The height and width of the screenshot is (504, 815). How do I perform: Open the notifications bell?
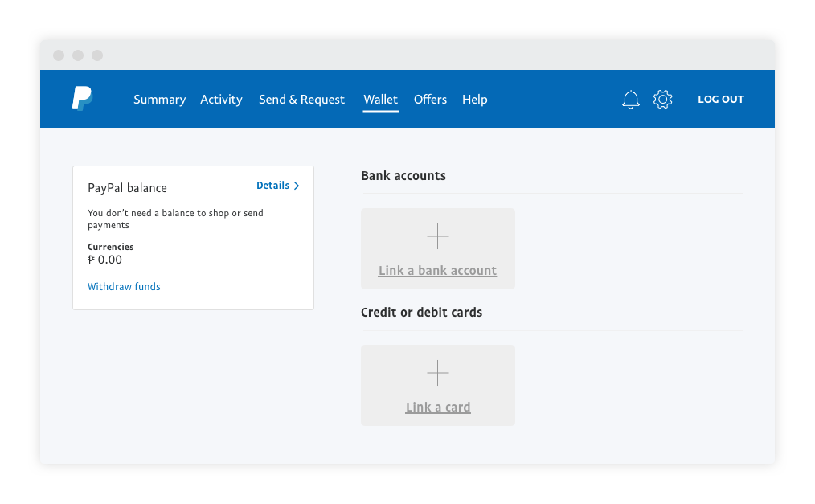(631, 100)
